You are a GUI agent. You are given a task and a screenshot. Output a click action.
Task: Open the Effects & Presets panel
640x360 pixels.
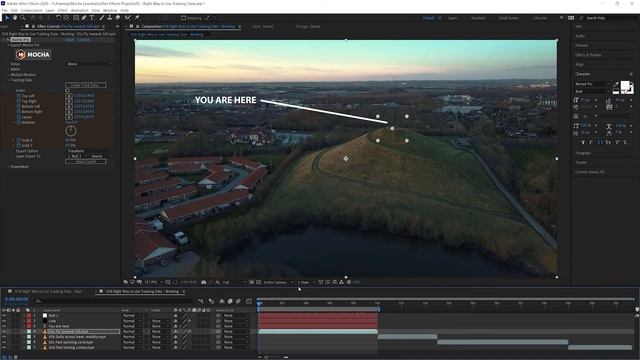point(588,55)
